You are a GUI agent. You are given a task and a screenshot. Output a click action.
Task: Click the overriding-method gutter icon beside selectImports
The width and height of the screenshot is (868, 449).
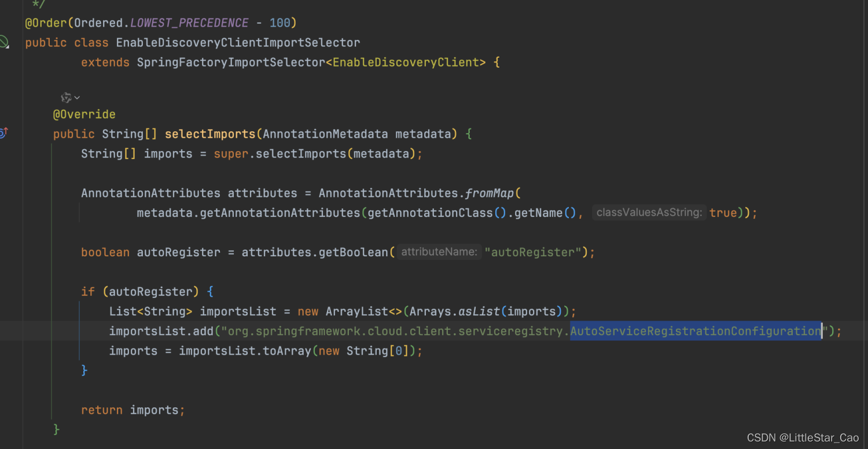(x=3, y=133)
